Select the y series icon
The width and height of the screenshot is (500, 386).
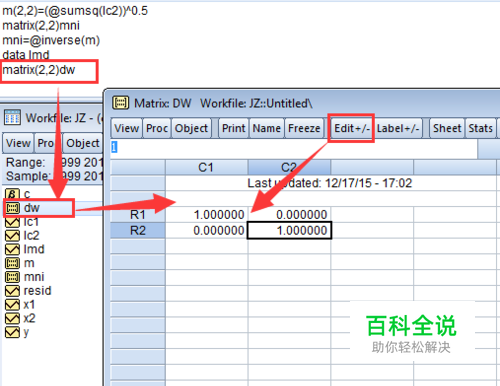(x=13, y=332)
